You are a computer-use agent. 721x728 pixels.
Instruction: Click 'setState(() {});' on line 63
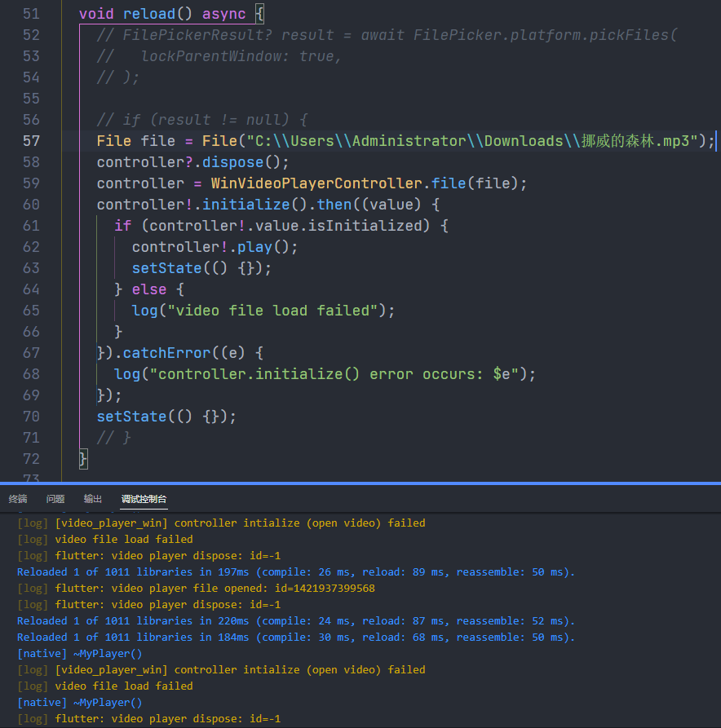pos(201,268)
